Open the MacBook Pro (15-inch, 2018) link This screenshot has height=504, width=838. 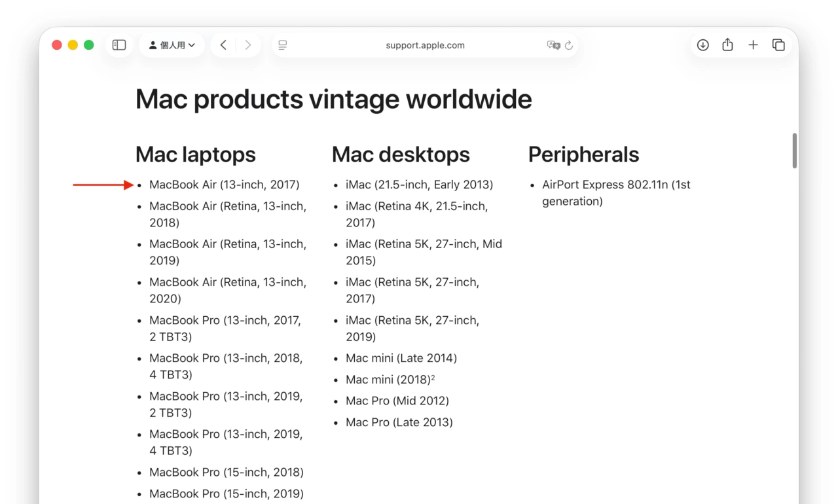click(227, 472)
